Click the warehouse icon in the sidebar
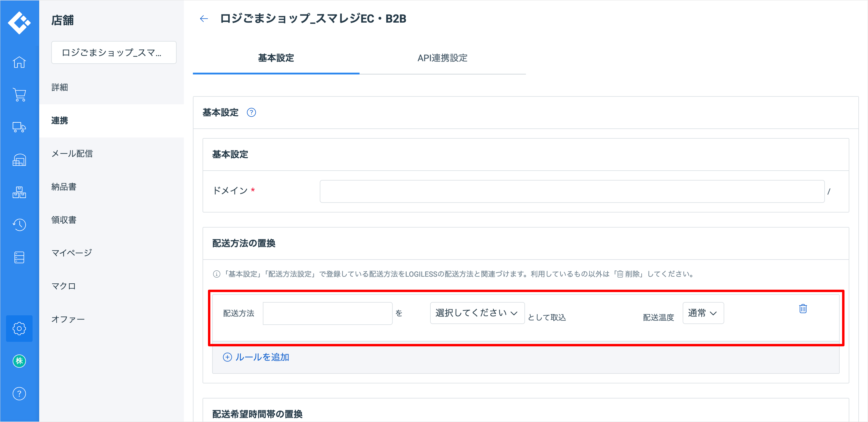The image size is (868, 422). tap(19, 160)
